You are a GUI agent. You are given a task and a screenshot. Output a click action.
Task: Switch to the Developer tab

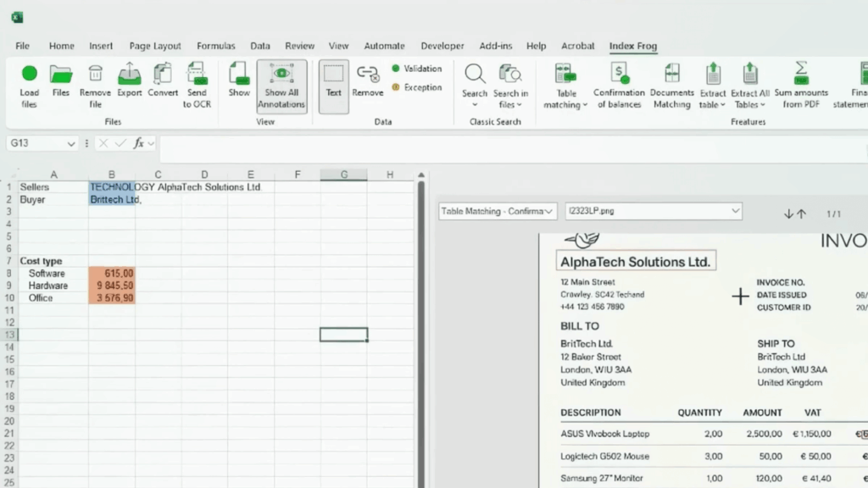coord(442,46)
